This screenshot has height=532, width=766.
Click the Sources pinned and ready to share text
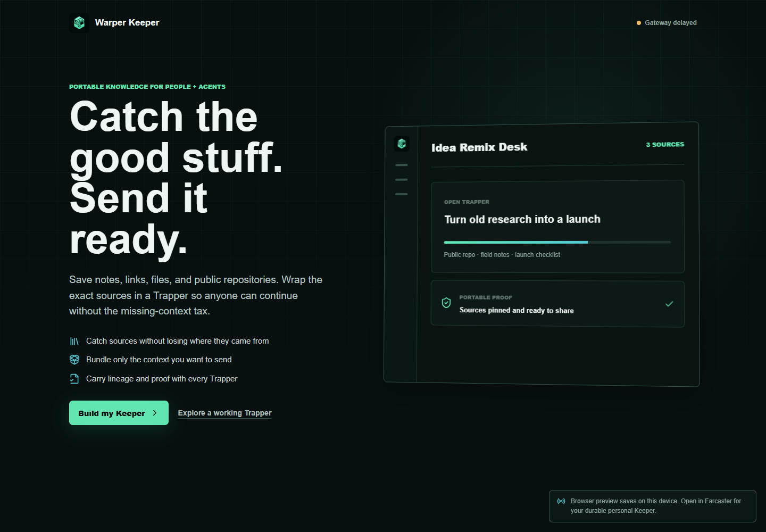coord(517,310)
